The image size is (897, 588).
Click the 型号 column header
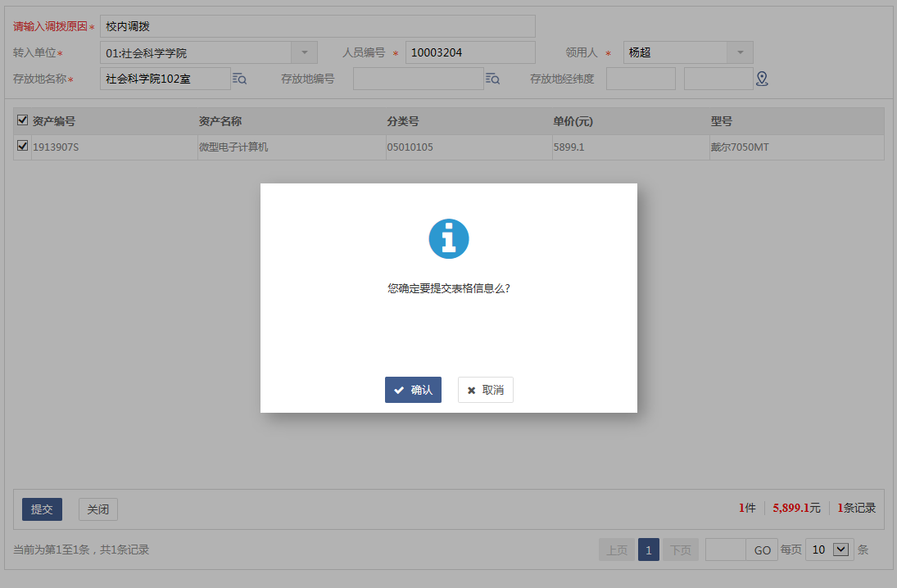coord(722,121)
